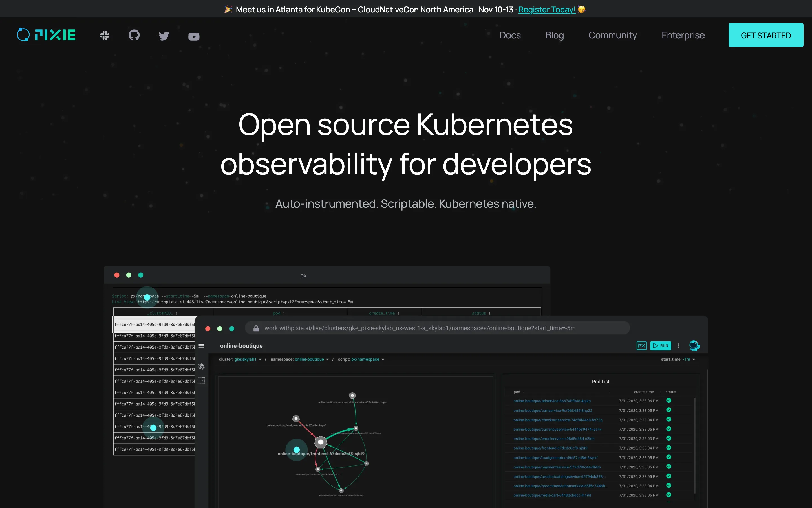
Task: Open the loadgenerator-d9d57cd86-5wpvf pod link
Action: (555, 457)
